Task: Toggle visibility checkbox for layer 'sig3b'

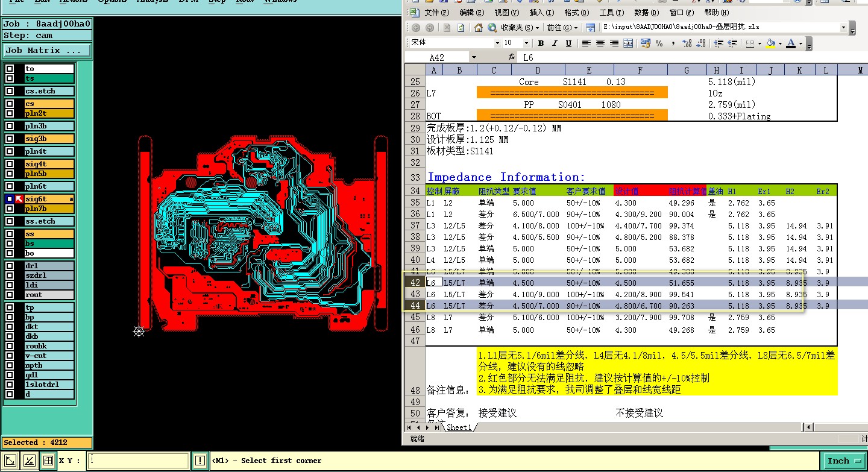Action: pyautogui.click(x=10, y=139)
